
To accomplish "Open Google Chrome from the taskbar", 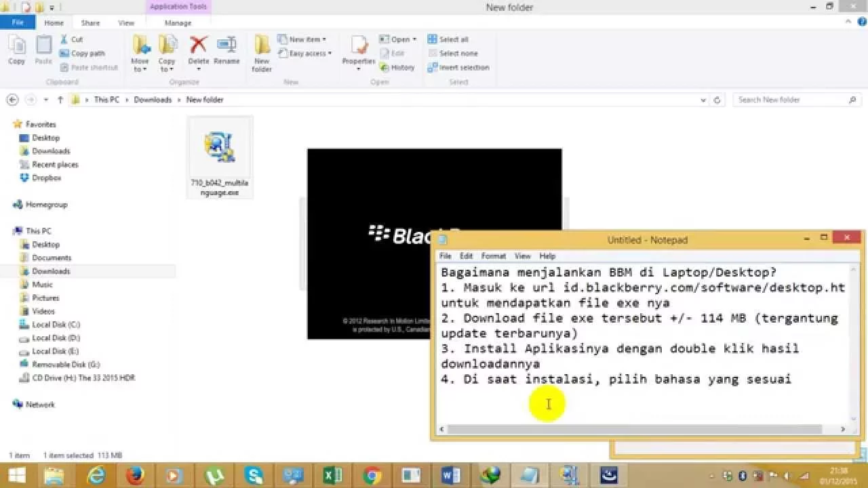I will point(372,476).
